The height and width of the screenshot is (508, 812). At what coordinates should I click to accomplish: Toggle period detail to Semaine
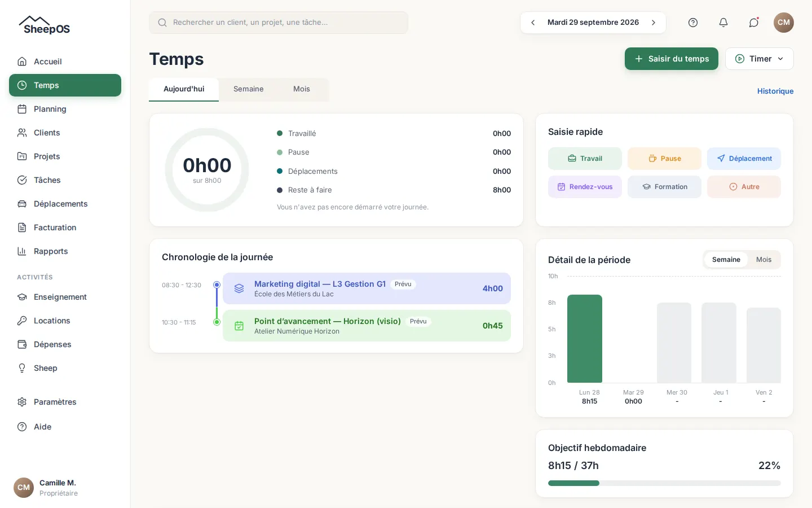[x=726, y=260]
